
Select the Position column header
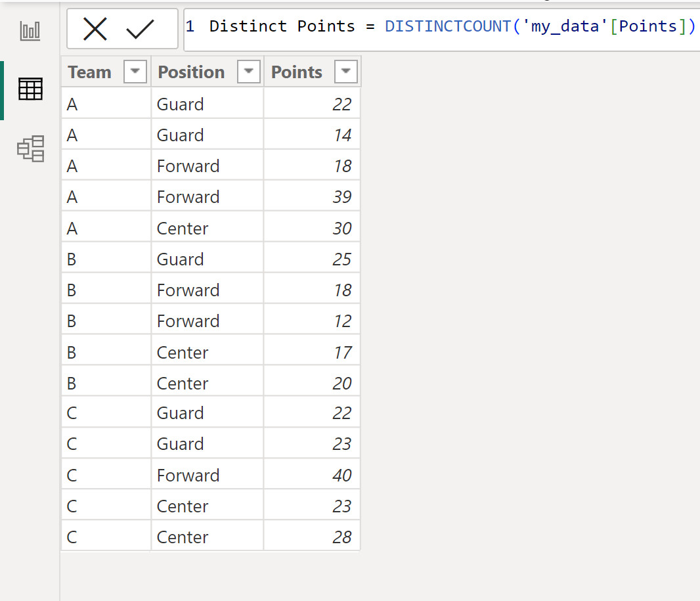191,71
